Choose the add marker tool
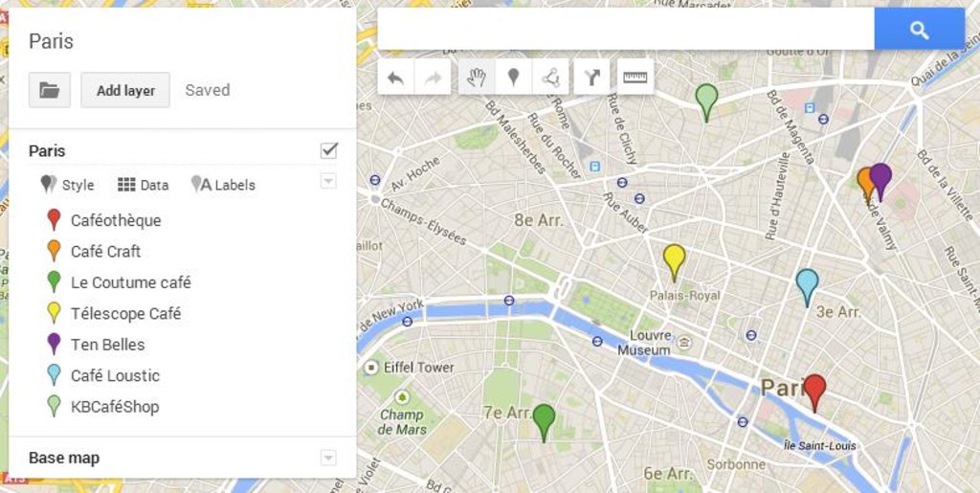 pos(514,77)
